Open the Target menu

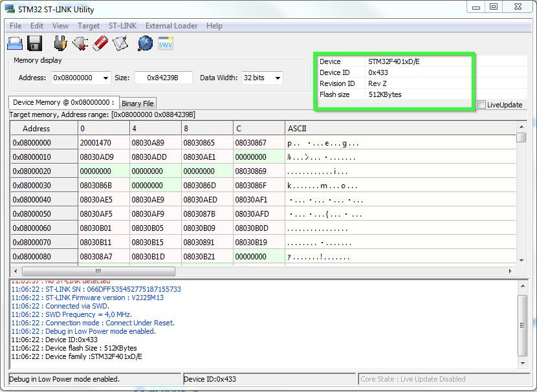pos(89,26)
